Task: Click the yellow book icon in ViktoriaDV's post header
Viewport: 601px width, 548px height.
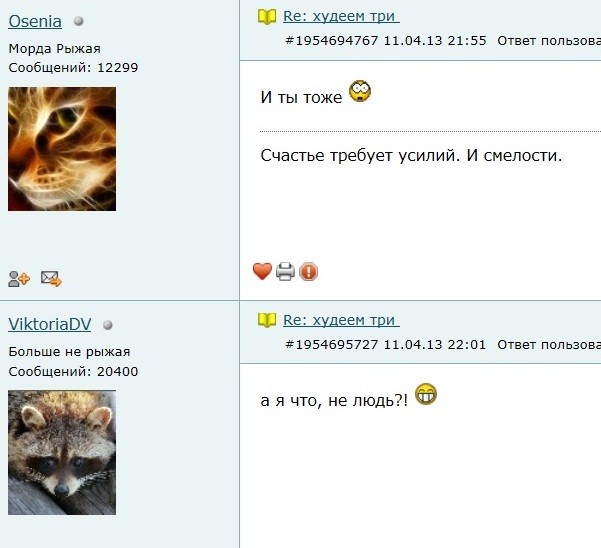Action: click(267, 320)
